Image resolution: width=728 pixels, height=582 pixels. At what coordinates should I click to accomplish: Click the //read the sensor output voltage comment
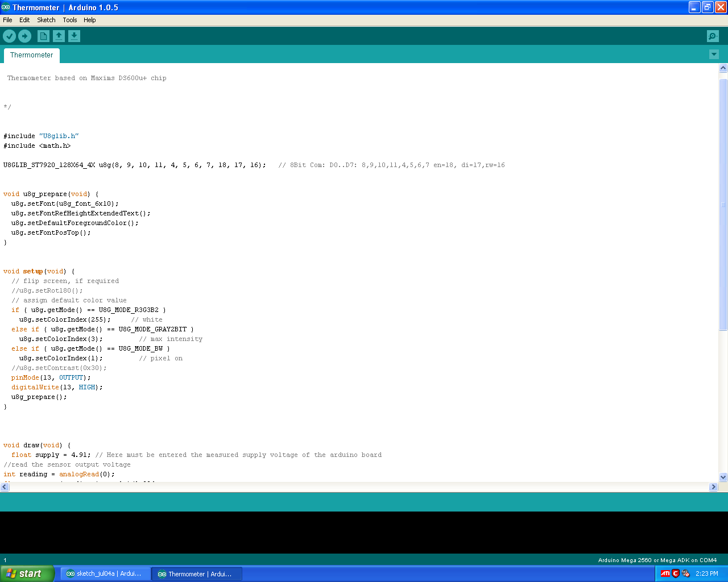point(67,465)
